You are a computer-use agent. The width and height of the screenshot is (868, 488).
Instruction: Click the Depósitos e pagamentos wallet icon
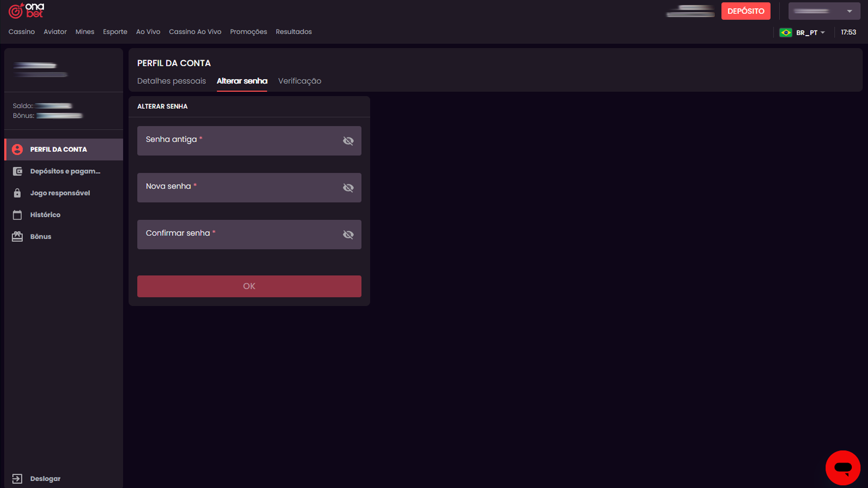click(x=17, y=171)
